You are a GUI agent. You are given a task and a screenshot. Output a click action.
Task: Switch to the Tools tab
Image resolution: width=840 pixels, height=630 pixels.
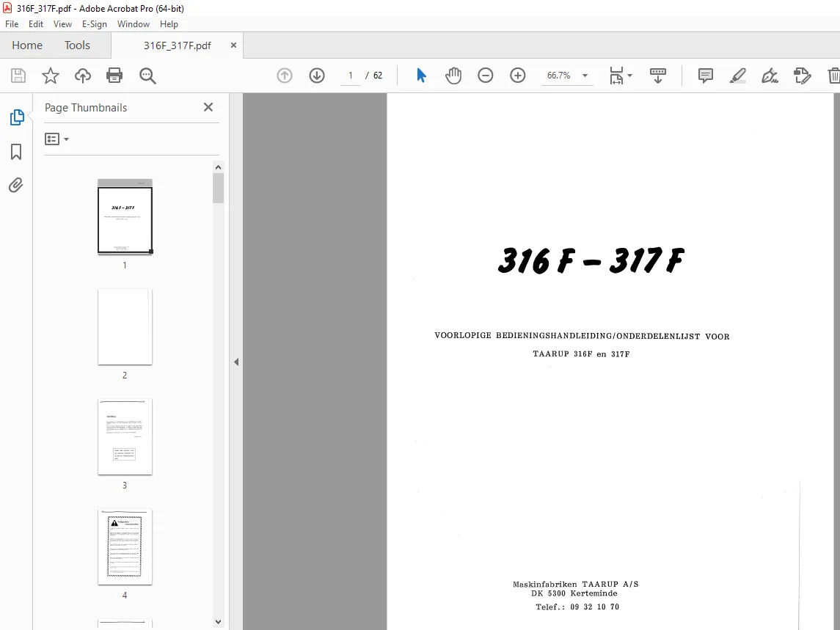click(77, 45)
